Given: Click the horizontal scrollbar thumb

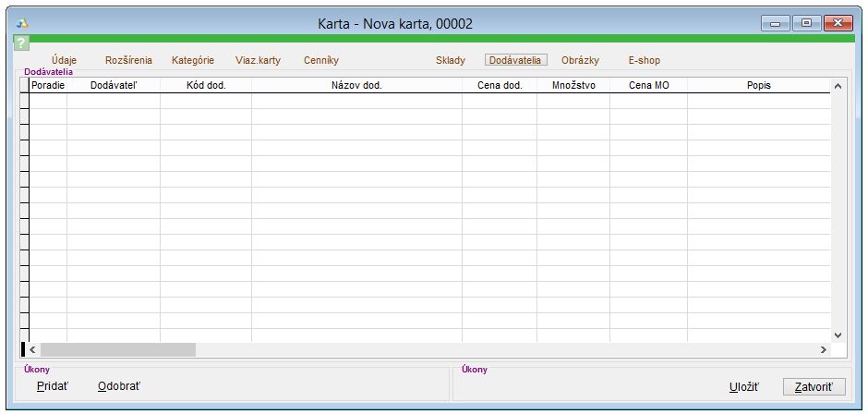Looking at the screenshot, I should pyautogui.click(x=118, y=350).
